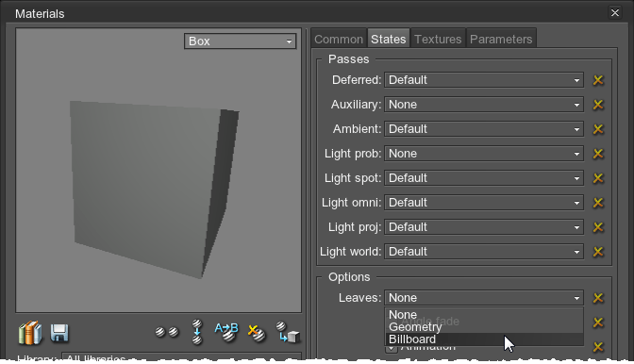The width and height of the screenshot is (634, 364).
Task: Click the A→B rename material icon
Action: pyautogui.click(x=226, y=332)
